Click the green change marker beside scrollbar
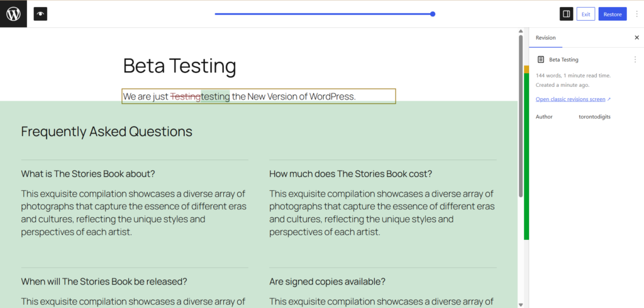The width and height of the screenshot is (644, 308). (526, 157)
